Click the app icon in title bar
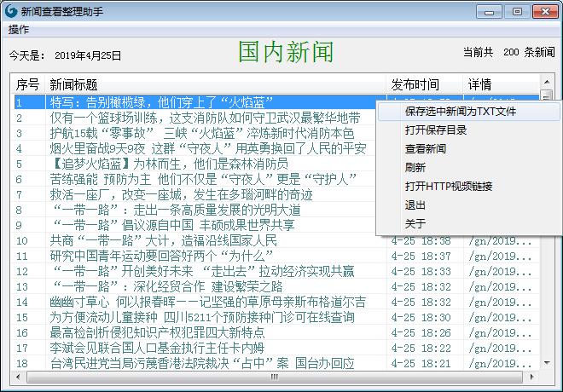Image resolution: width=563 pixels, height=392 pixels. (x=10, y=12)
